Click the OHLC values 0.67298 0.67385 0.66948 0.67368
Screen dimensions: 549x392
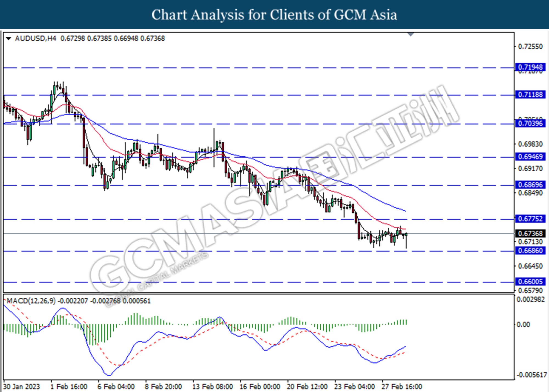(113, 38)
